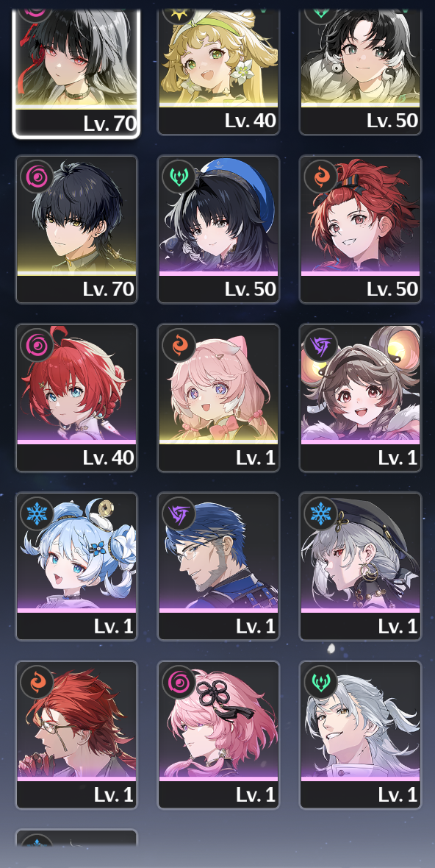Click the pink spiral element icon on black-haired male
The image size is (435, 868).
(37, 177)
